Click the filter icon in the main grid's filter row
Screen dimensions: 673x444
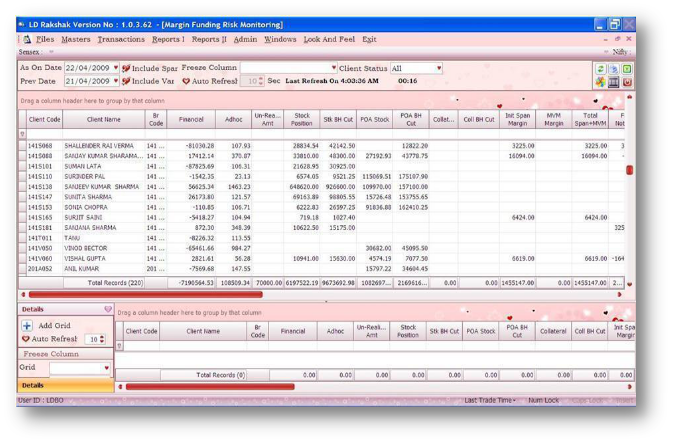coord(23,133)
